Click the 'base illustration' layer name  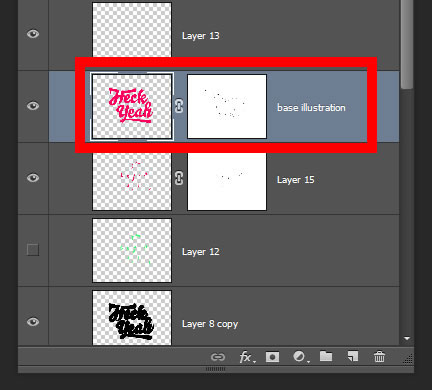tap(311, 108)
